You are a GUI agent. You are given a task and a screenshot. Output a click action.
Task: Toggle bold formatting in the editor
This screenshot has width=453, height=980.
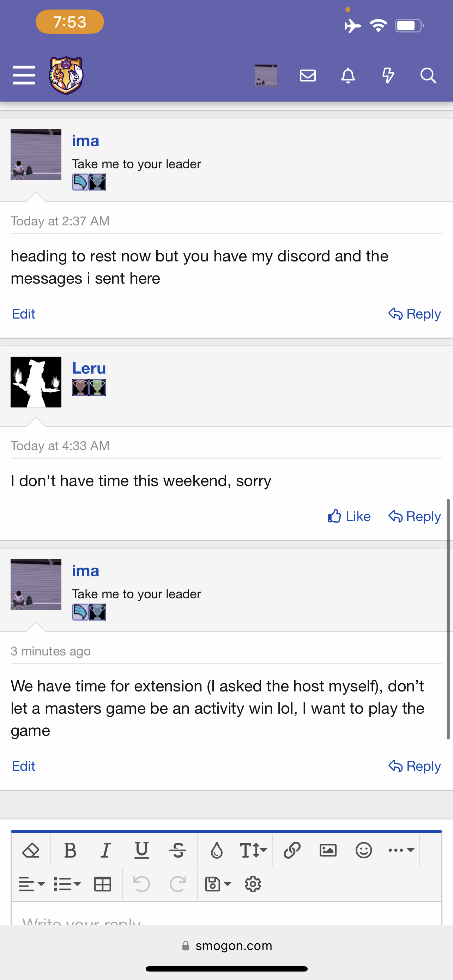(x=70, y=850)
